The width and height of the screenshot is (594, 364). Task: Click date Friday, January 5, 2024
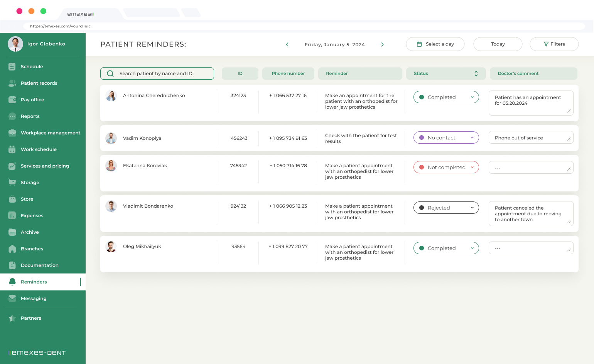pos(335,45)
